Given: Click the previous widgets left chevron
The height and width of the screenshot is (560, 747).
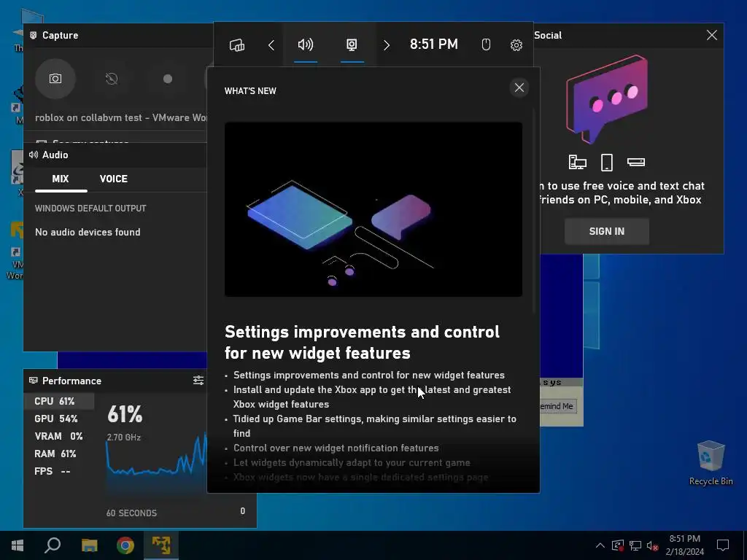Looking at the screenshot, I should coord(271,45).
